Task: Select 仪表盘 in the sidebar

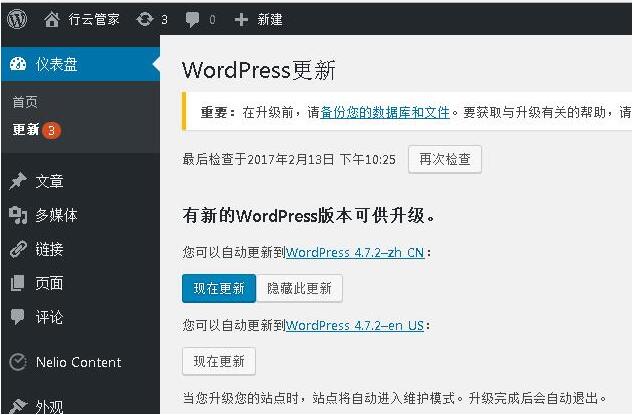Action: (81, 64)
